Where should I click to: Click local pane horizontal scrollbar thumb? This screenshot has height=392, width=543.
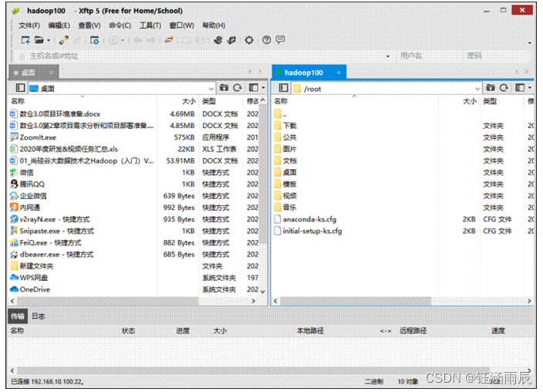[x=108, y=301]
